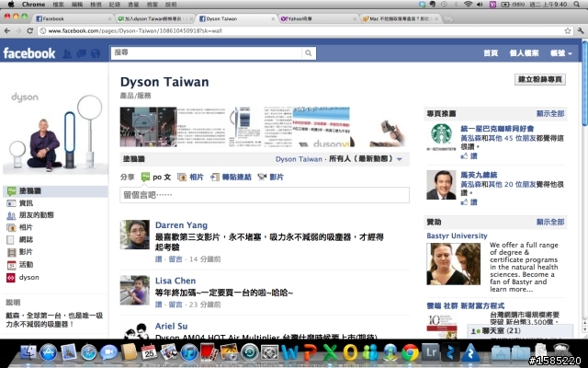Click the Facebook logo in the blue header
Image resolution: width=588 pixels, height=368 pixels.
(29, 53)
